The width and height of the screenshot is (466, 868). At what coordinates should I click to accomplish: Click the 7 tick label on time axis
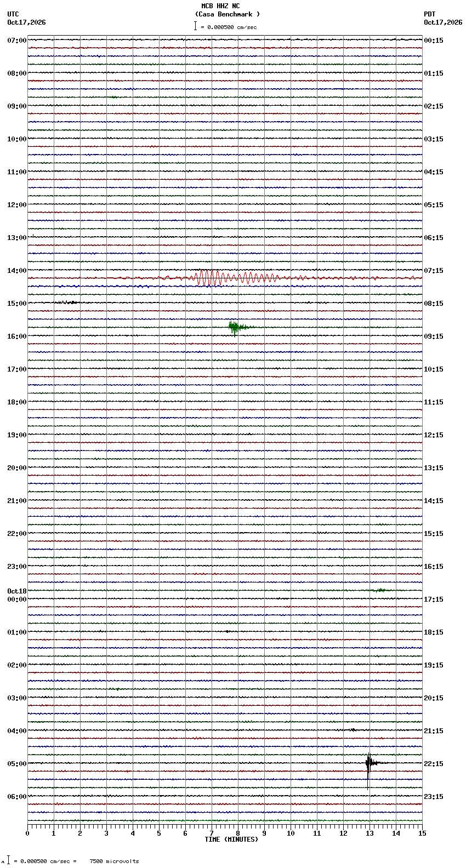click(x=212, y=833)
